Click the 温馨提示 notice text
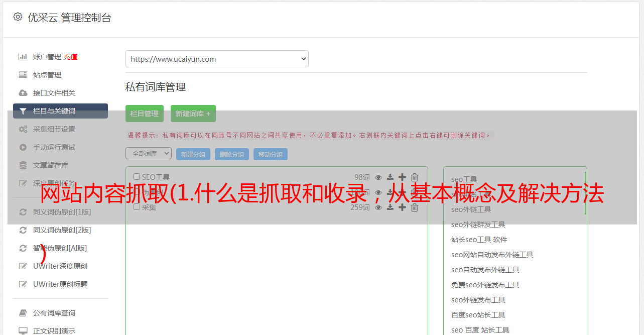Viewport: 644px width, 335px height. click(310, 135)
